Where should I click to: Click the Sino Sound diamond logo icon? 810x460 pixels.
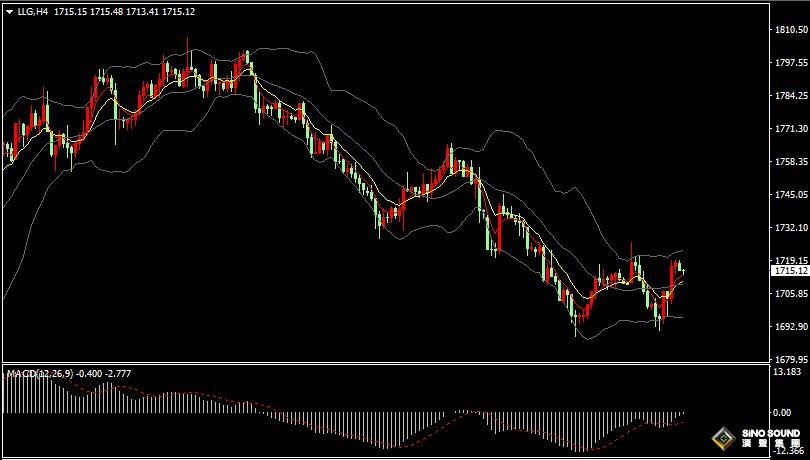[724, 439]
